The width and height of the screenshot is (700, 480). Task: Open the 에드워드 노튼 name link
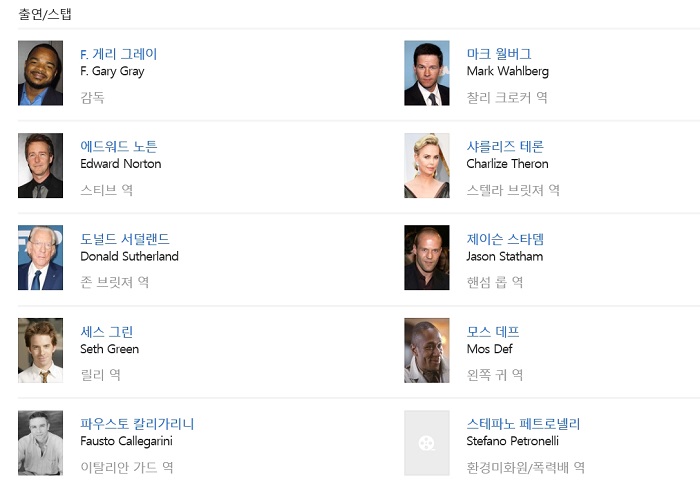118,147
